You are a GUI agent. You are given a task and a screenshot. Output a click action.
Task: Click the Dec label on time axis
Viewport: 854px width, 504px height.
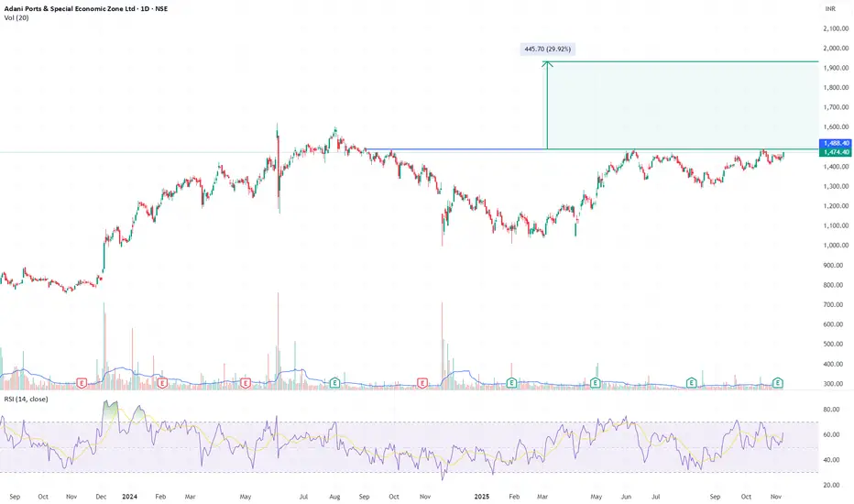(x=101, y=497)
